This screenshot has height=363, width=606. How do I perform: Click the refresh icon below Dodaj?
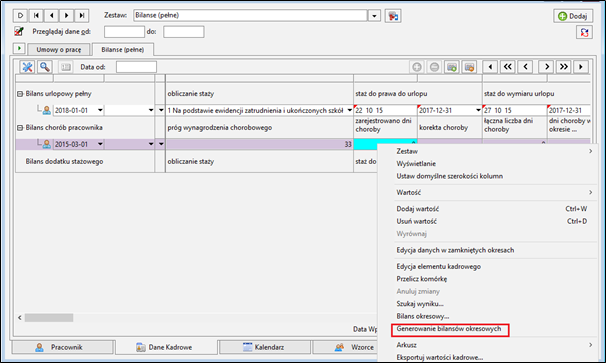point(584,32)
